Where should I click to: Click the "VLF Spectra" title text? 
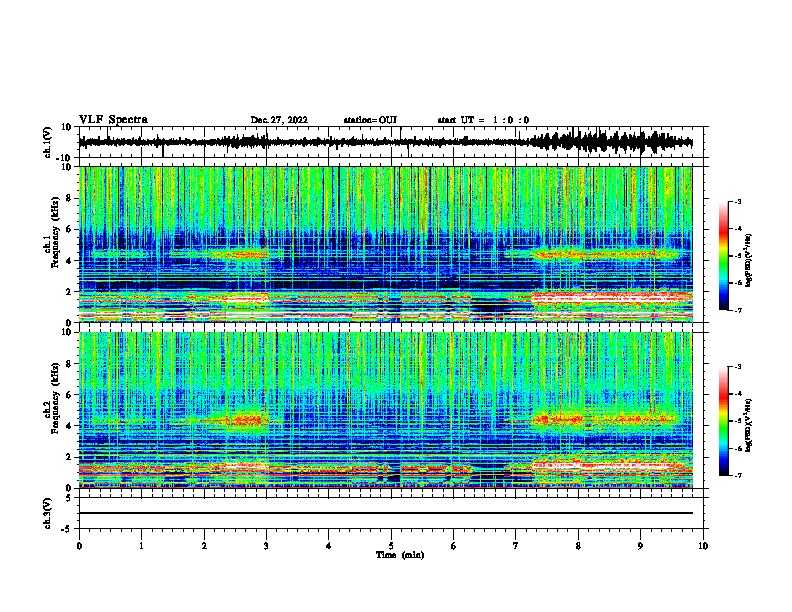(113, 120)
